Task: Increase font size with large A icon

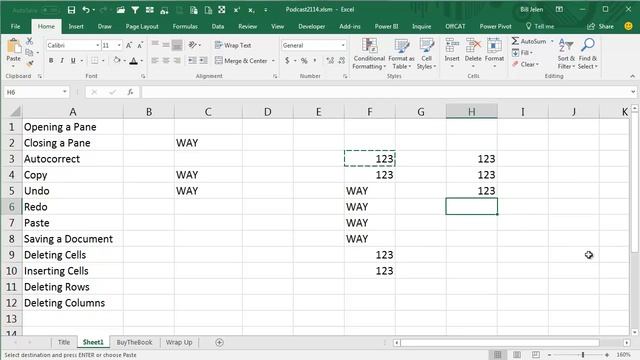Action: (x=129, y=45)
